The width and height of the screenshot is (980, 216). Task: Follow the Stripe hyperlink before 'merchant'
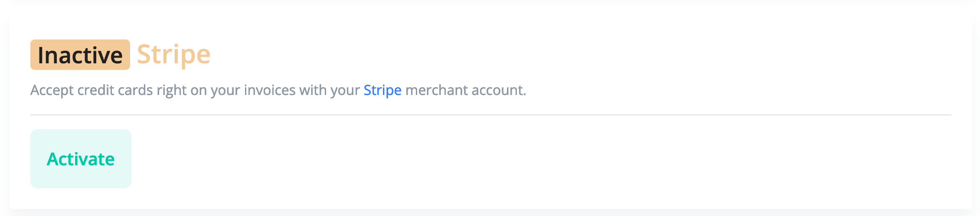[382, 90]
